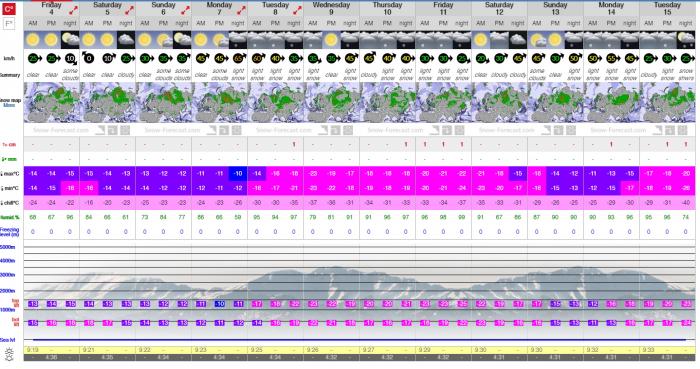
Task: Click Monday 14 PM 55 km/h wind icon
Action: pyautogui.click(x=611, y=58)
